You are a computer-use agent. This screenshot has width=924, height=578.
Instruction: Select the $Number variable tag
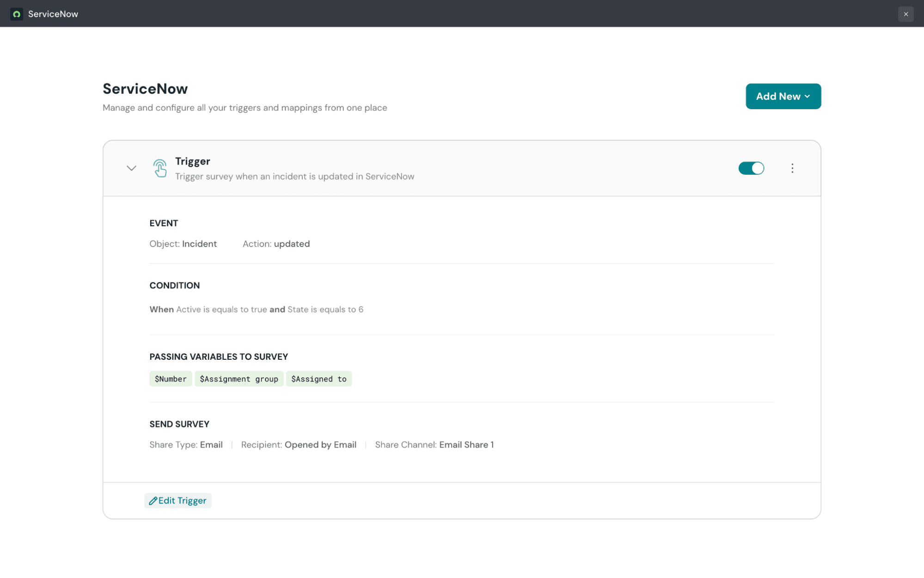click(171, 379)
